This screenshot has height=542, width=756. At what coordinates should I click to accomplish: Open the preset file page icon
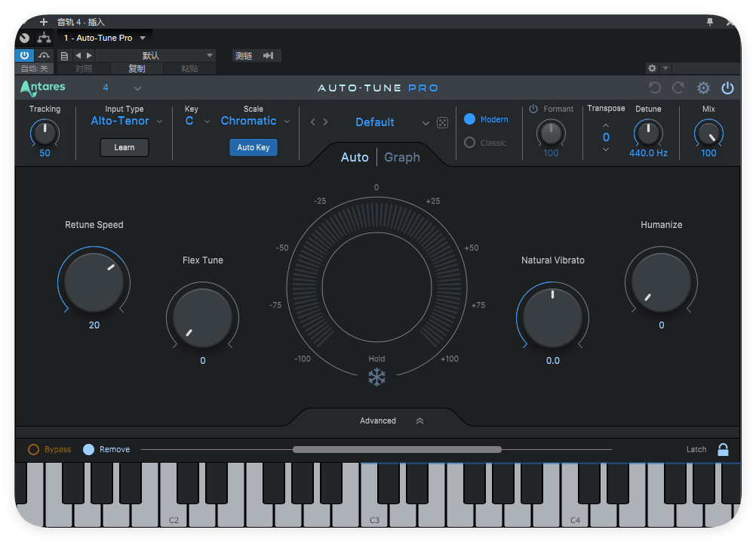64,56
